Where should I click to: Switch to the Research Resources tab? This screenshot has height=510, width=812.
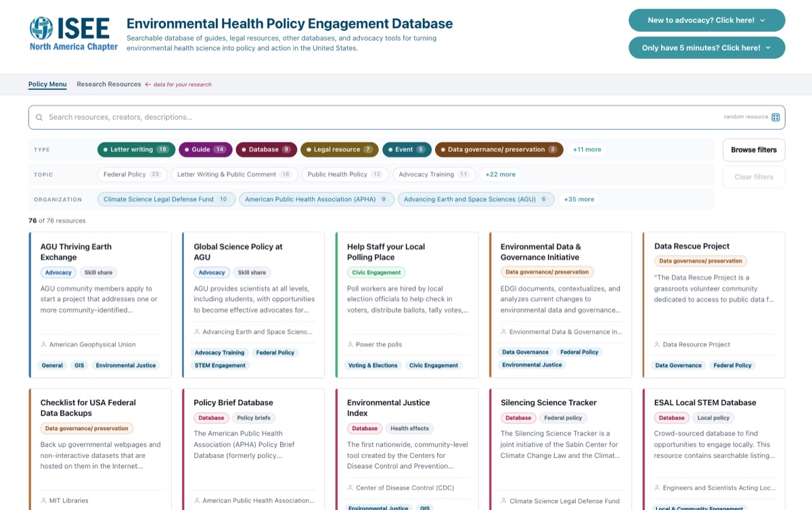click(x=109, y=85)
